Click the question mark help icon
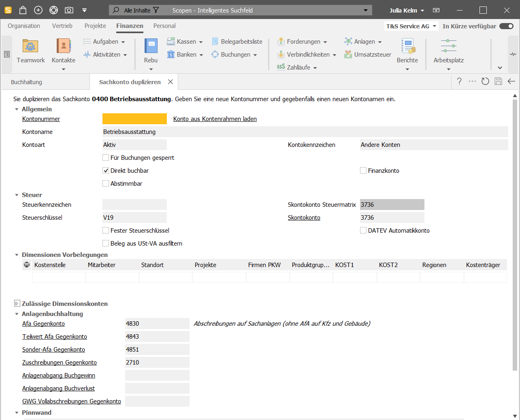 pyautogui.click(x=459, y=81)
